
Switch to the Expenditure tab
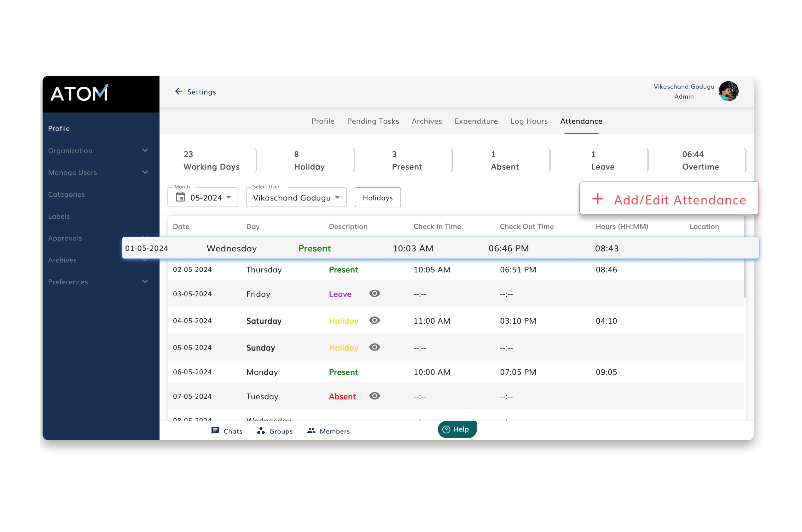(x=476, y=121)
